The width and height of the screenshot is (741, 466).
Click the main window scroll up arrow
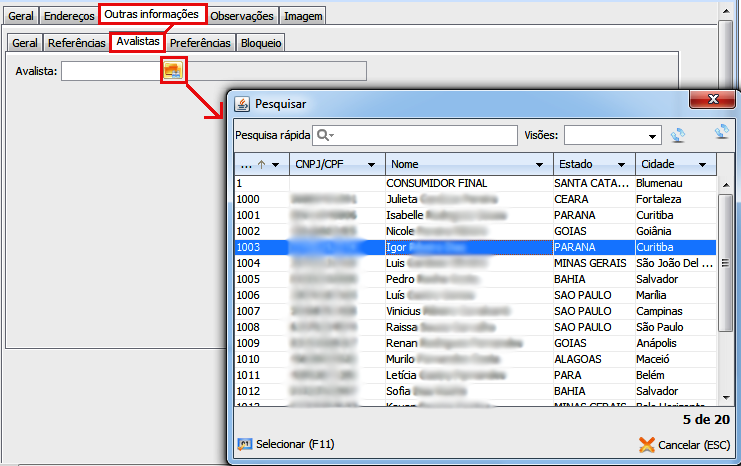[726, 11]
